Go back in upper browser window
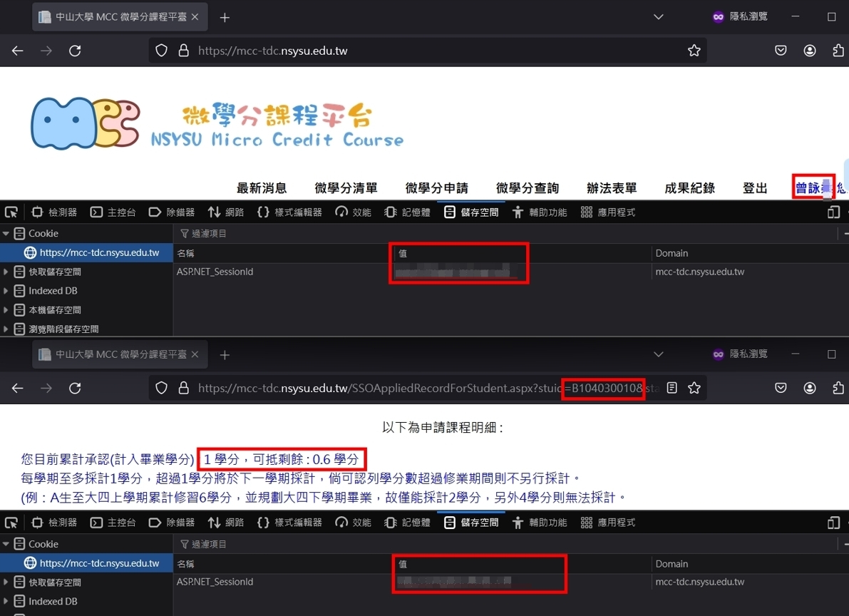849x616 pixels. [x=17, y=51]
